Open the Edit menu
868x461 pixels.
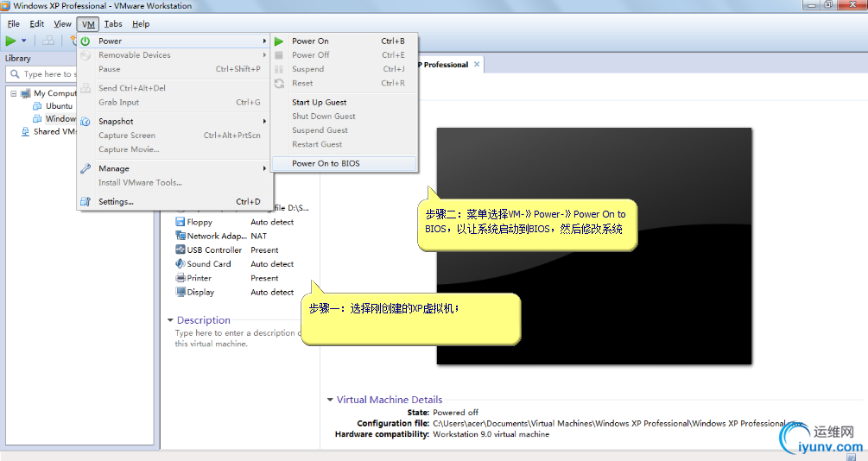37,24
